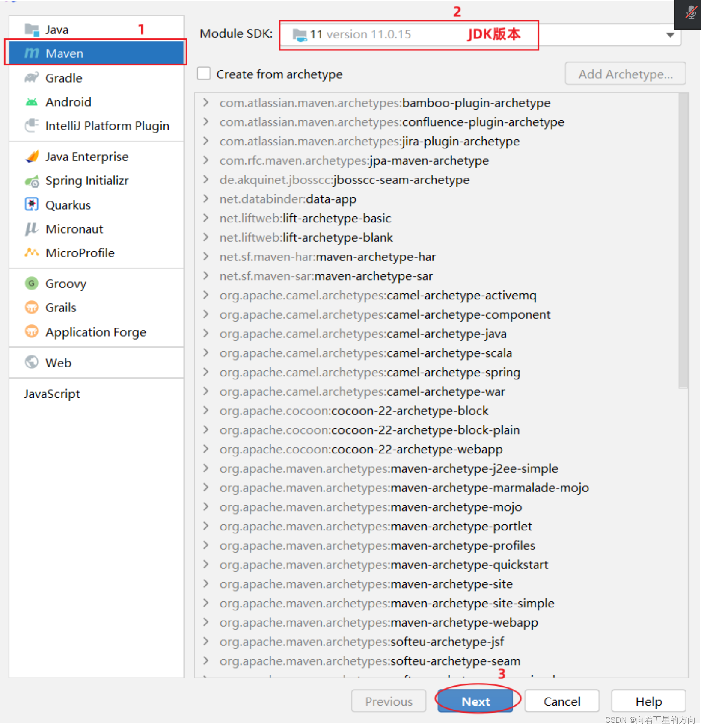Click the Android robot icon

(x=32, y=102)
